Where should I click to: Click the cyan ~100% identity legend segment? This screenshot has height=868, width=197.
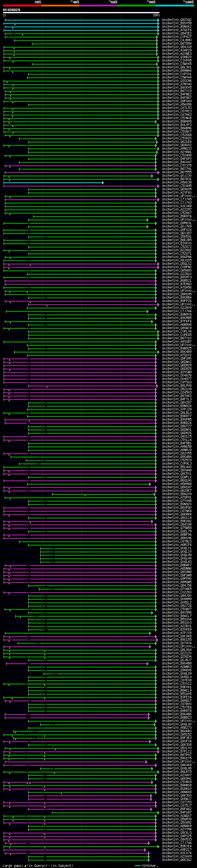(175, 6)
